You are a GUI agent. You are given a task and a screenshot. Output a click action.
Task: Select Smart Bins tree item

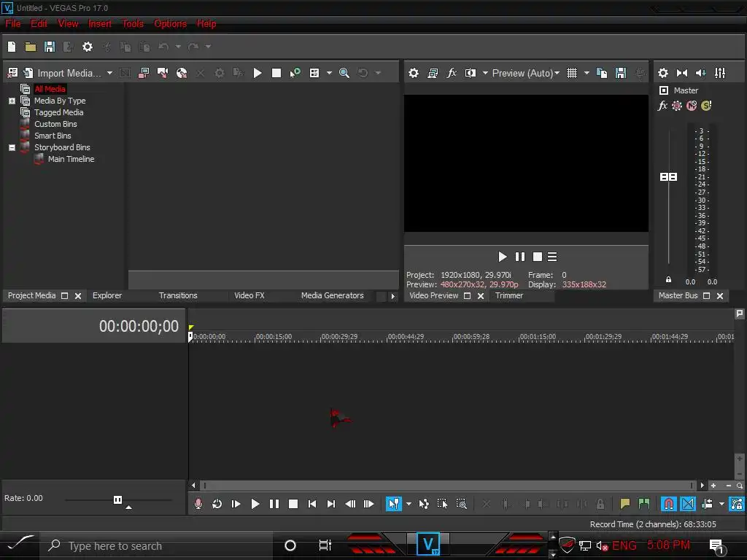53,136
